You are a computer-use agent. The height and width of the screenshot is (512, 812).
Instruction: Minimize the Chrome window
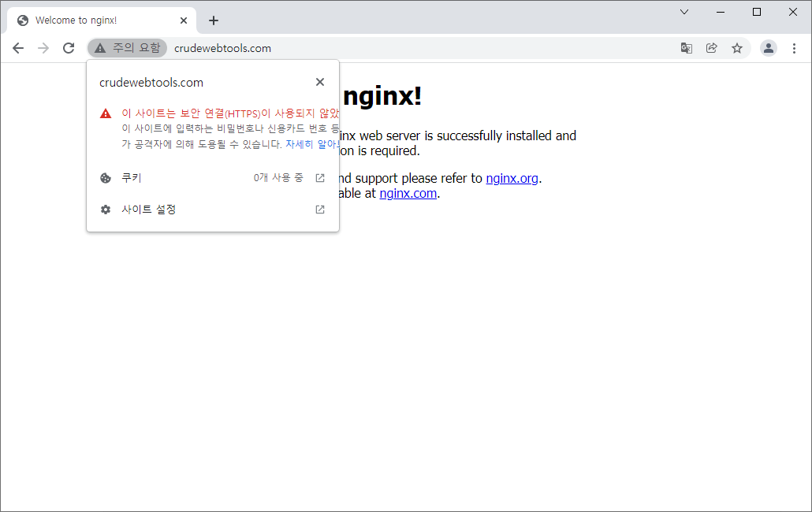tap(721, 12)
